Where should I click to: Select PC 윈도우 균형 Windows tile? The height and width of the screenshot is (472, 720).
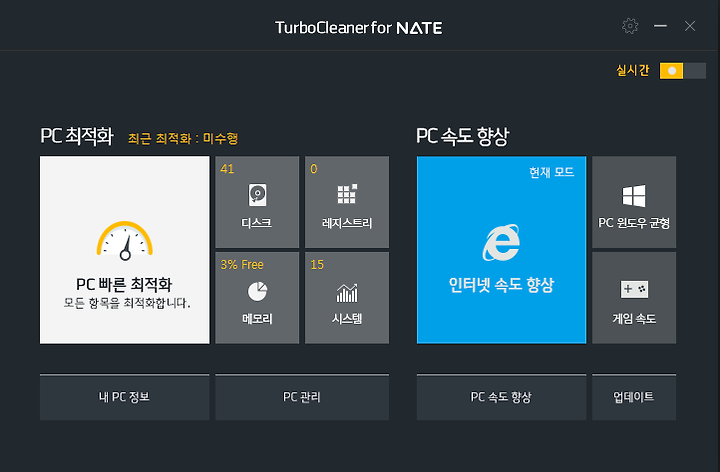tap(634, 202)
